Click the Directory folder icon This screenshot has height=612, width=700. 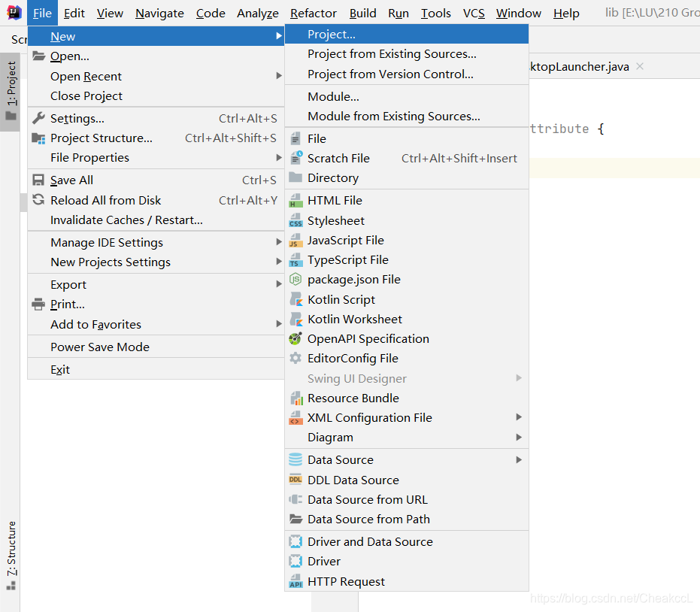click(295, 177)
